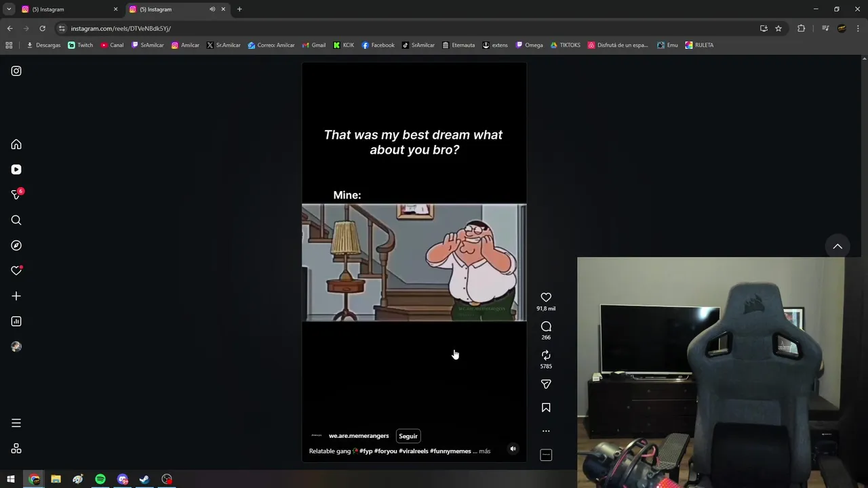The width and height of the screenshot is (868, 488).
Task: Open the Extensions puzzle icon
Action: coord(801,28)
